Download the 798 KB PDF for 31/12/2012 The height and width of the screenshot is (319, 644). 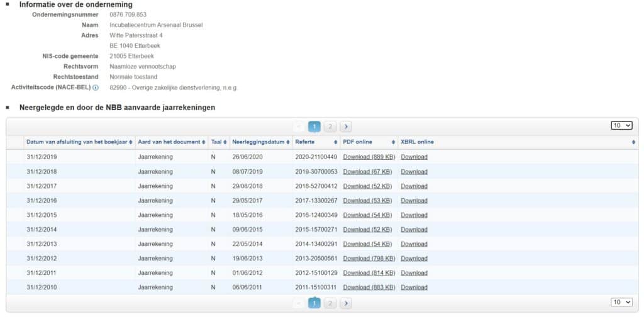pyautogui.click(x=369, y=259)
